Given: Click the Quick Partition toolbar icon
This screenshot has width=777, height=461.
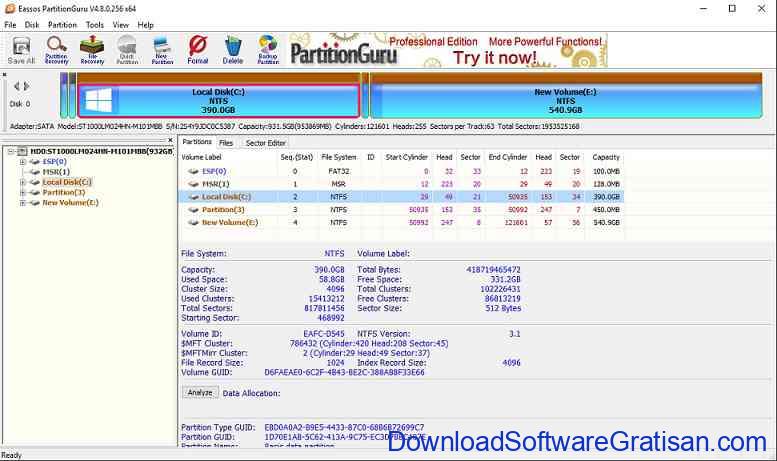Looking at the screenshot, I should pos(127,50).
